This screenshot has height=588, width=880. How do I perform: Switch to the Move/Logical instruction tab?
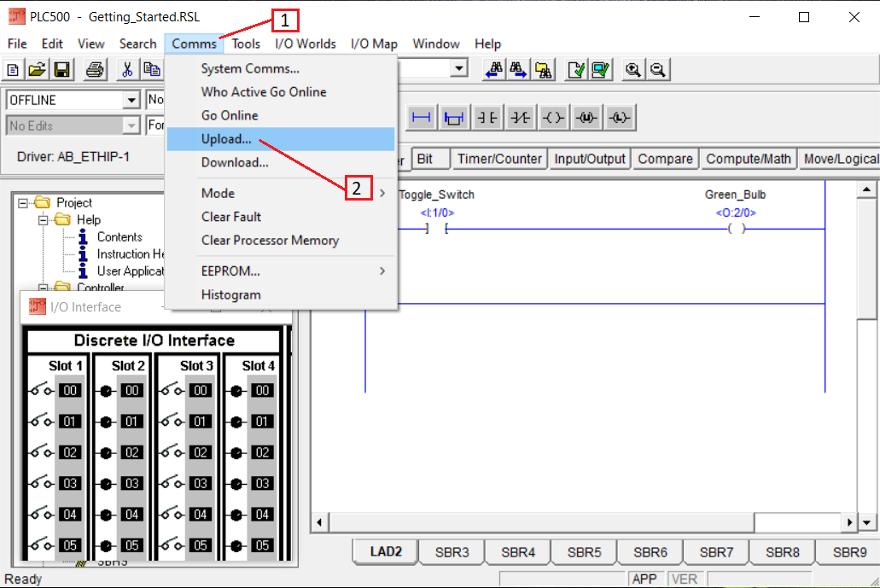[840, 159]
